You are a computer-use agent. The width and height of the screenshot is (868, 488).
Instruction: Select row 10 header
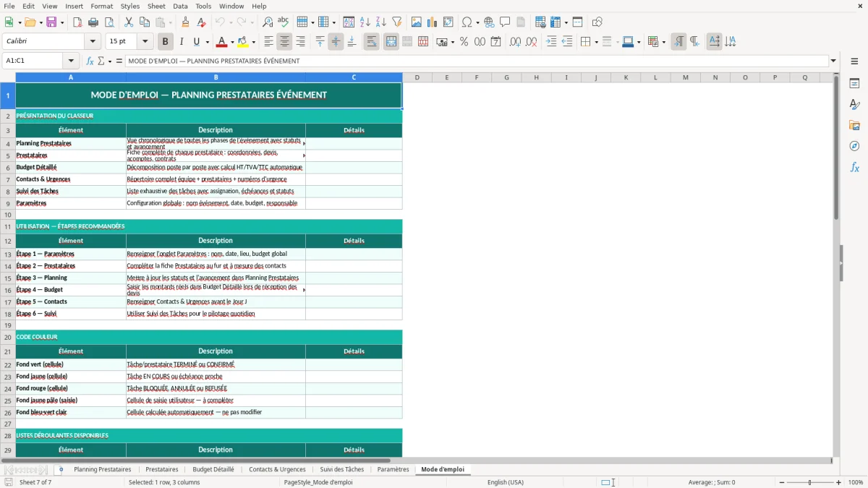pyautogui.click(x=8, y=215)
